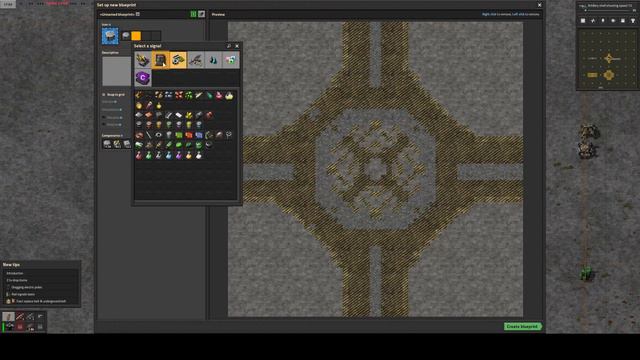Click the large blueprint icon preview
Image resolution: width=640 pixels, height=360 pixels.
coord(110,36)
